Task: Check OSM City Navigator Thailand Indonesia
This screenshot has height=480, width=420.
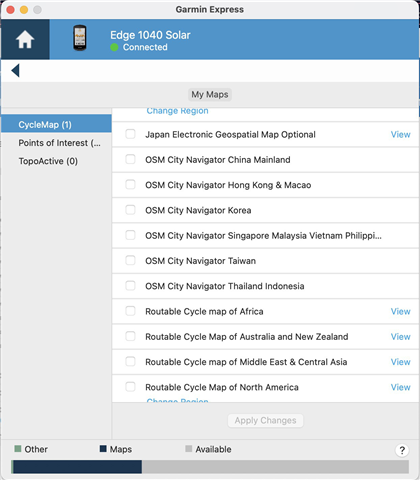Action: [x=130, y=286]
